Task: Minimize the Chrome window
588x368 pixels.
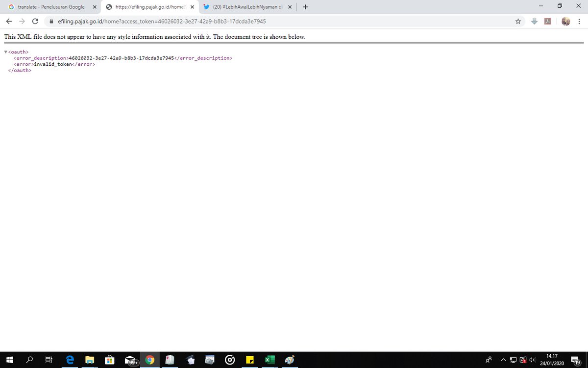Action: point(540,6)
